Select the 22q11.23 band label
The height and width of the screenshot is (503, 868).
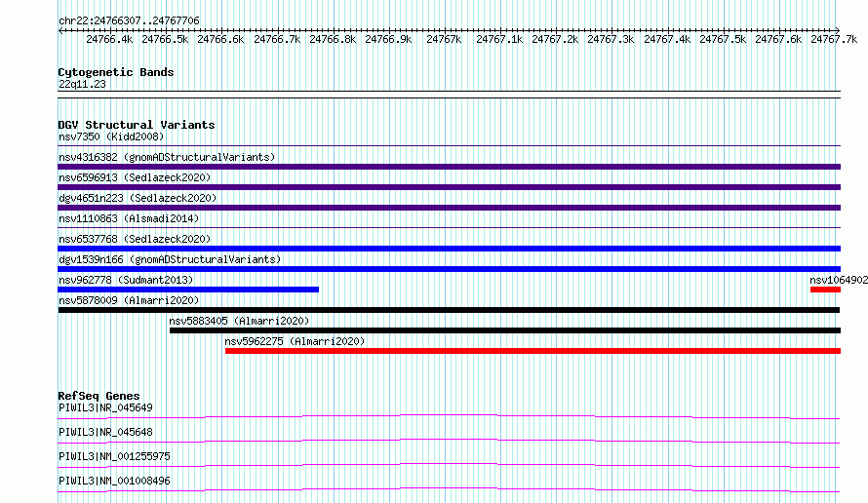click(82, 84)
